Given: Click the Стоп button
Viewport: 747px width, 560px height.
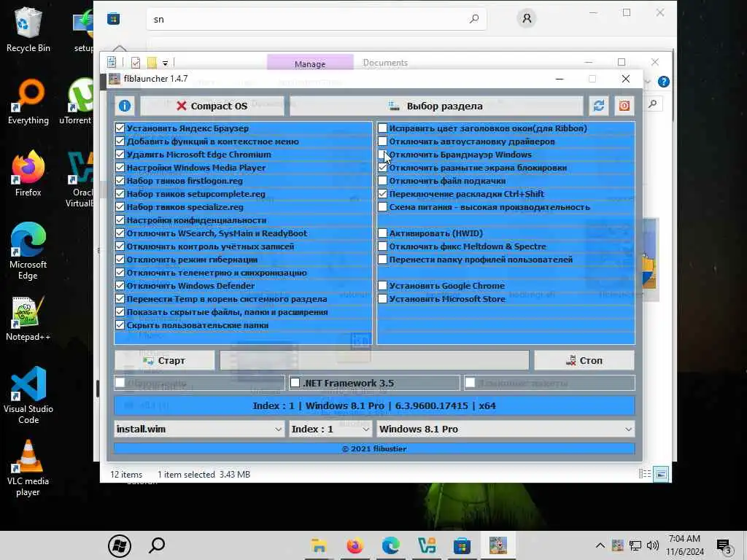Looking at the screenshot, I should point(584,360).
